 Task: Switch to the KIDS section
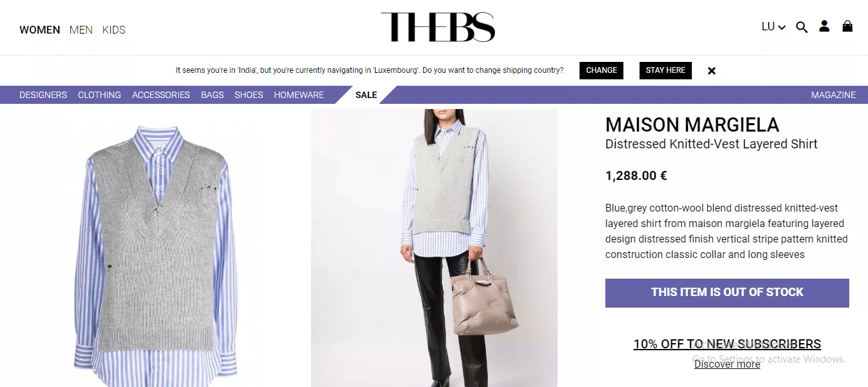(x=114, y=30)
